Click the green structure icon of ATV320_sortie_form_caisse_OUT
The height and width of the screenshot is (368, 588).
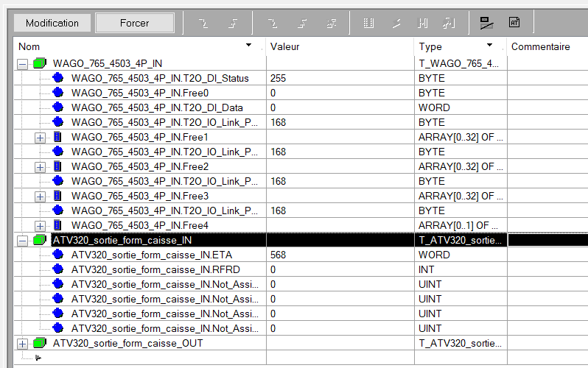point(40,343)
